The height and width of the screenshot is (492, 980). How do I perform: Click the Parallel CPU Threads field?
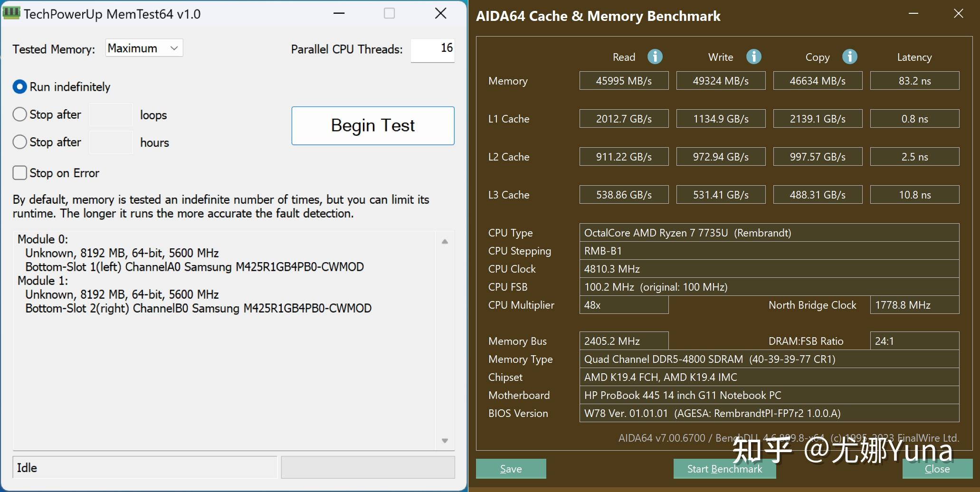click(x=432, y=50)
